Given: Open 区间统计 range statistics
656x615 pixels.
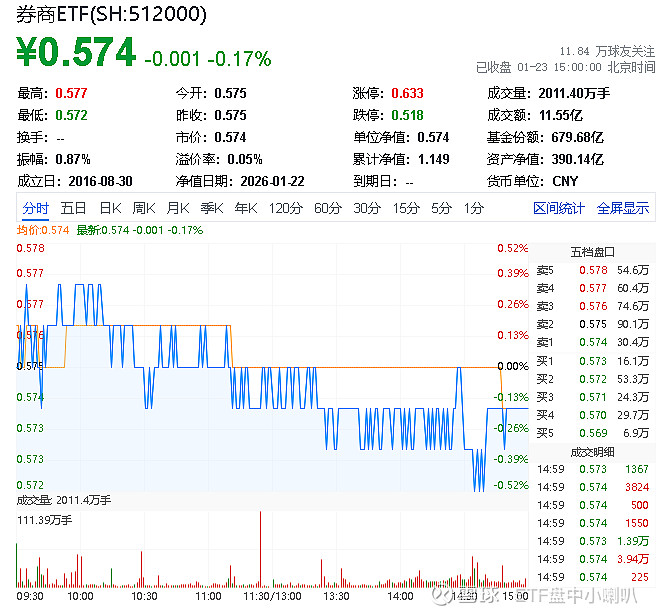Looking at the screenshot, I should point(559,208).
